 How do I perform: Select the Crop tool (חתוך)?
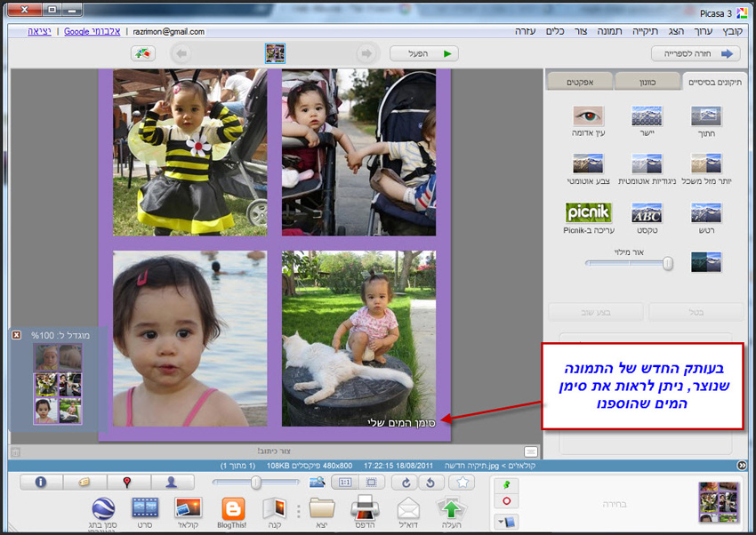click(x=706, y=116)
